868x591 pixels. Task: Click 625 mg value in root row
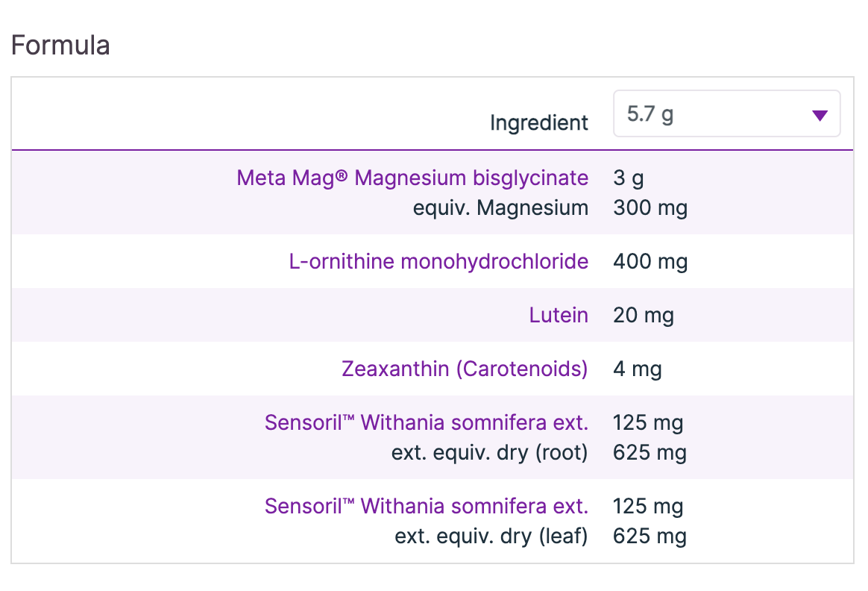[x=650, y=452]
